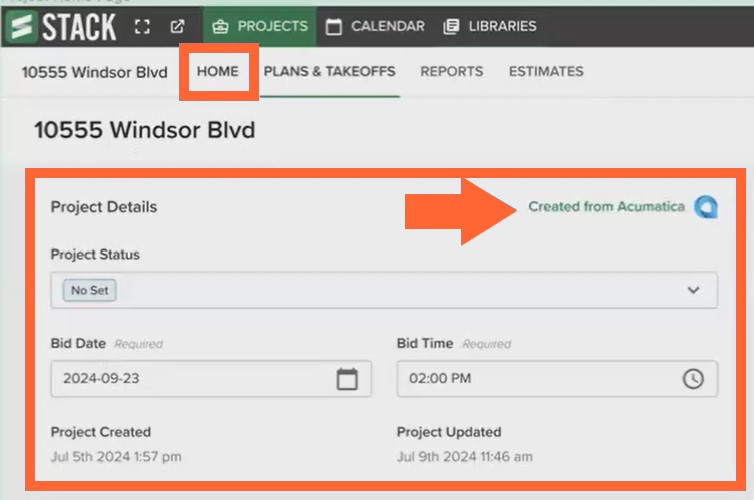Image resolution: width=754 pixels, height=500 pixels.
Task: Open in new window icon
Action: point(177,26)
